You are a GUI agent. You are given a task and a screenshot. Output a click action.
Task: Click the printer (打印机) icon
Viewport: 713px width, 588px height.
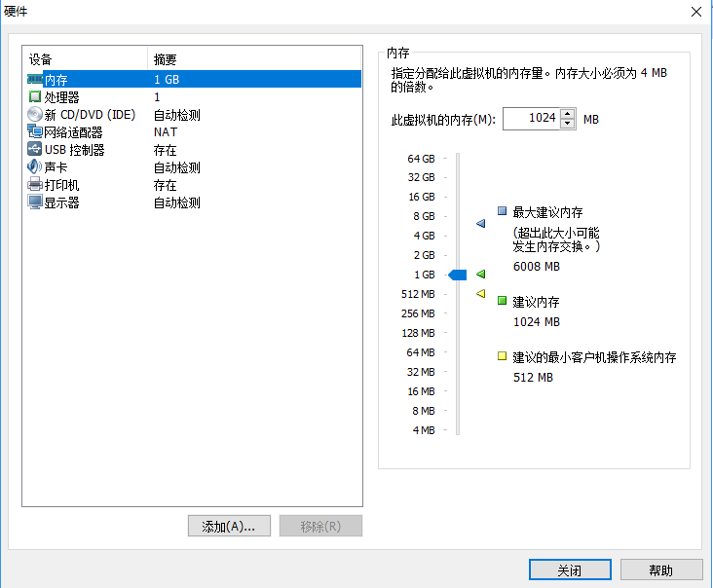[x=35, y=184]
